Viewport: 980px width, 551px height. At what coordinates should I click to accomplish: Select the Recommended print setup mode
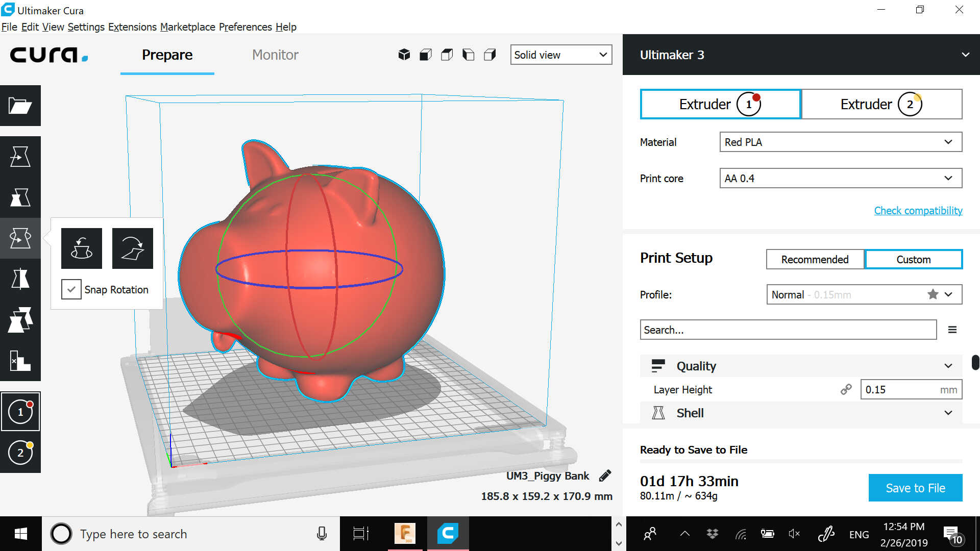815,259
